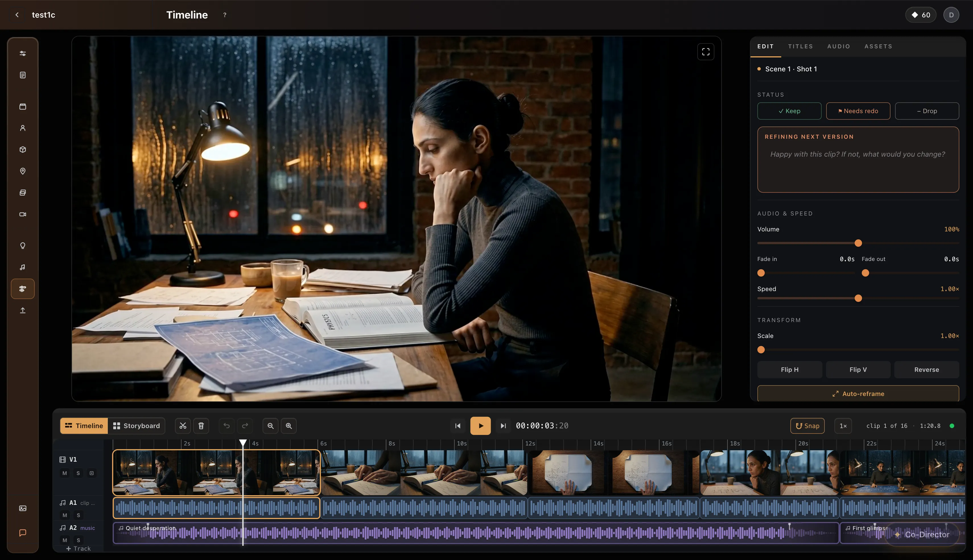Viewport: 973px width, 560px height.
Task: Open the credits badge showing 60
Action: point(921,14)
